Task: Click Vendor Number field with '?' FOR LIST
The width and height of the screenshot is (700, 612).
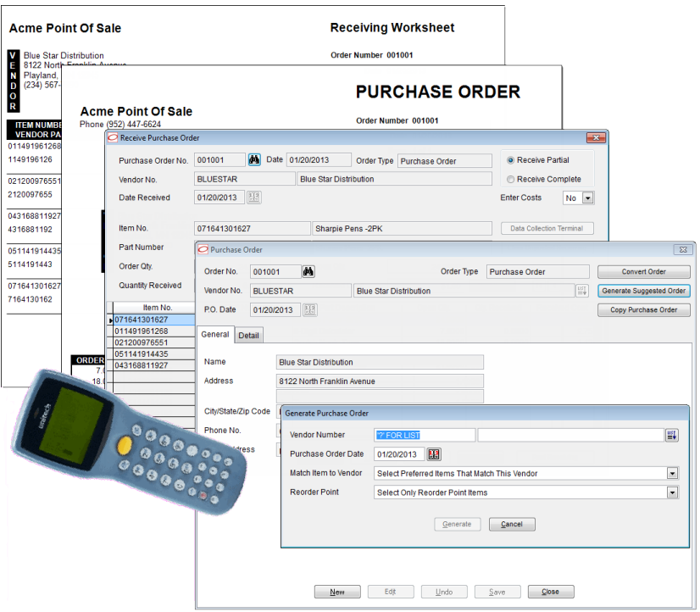Action: click(424, 435)
